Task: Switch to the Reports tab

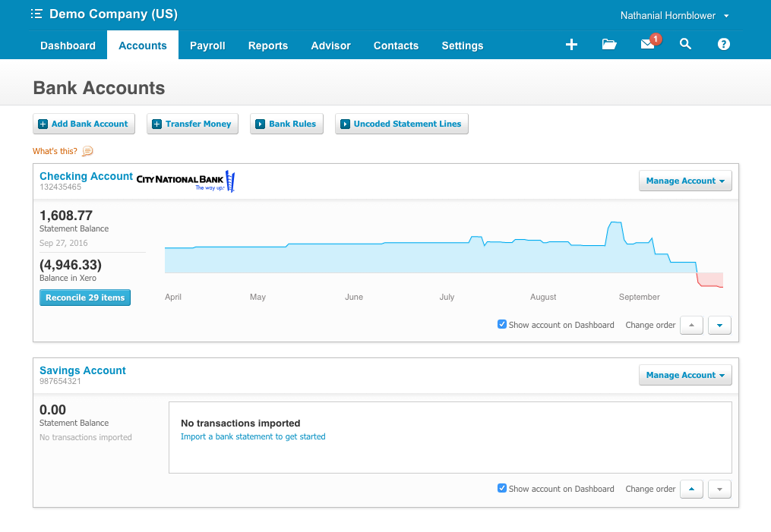Action: pyautogui.click(x=267, y=46)
